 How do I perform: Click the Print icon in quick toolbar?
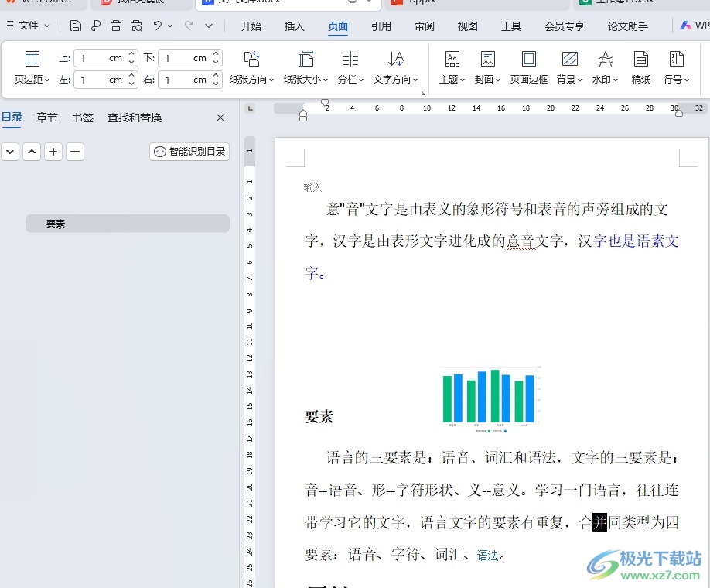[x=116, y=26]
